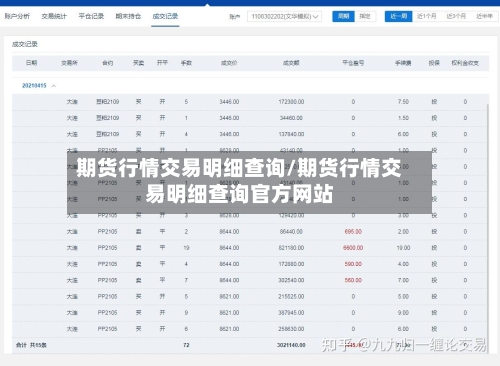Click the 手数 column header
Image resolution: width=500 pixels, height=366 pixels.
click(186, 63)
